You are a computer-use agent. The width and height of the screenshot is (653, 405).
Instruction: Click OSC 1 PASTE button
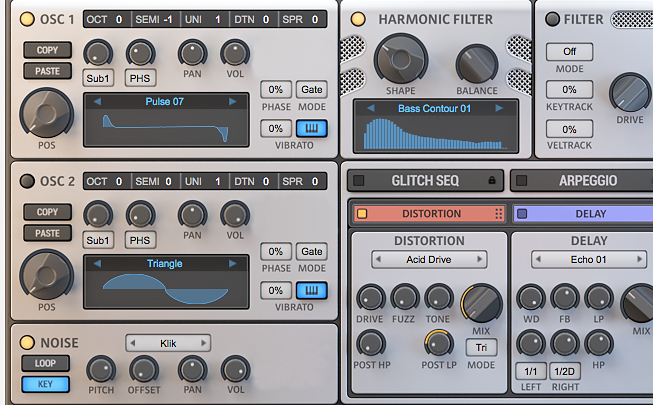(x=47, y=71)
